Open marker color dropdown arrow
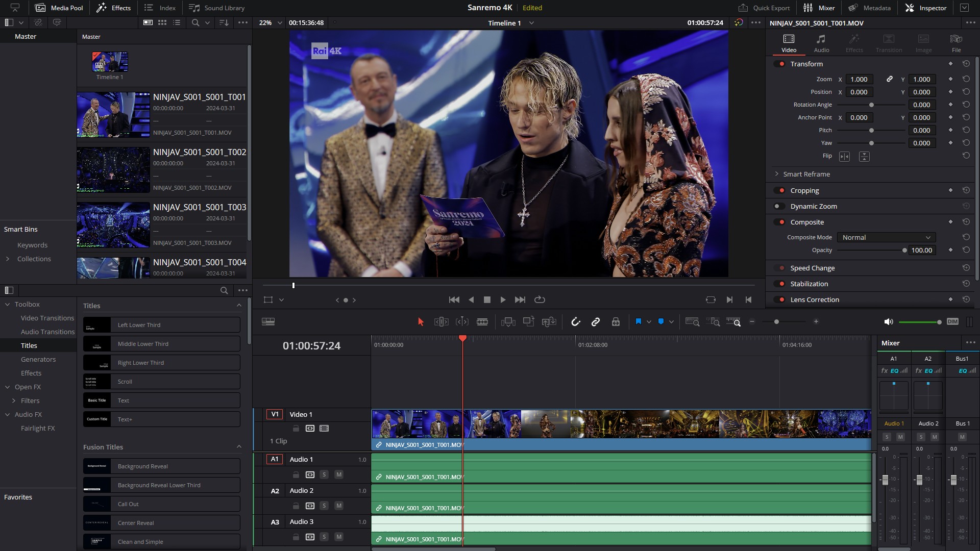The width and height of the screenshot is (980, 551). (671, 322)
